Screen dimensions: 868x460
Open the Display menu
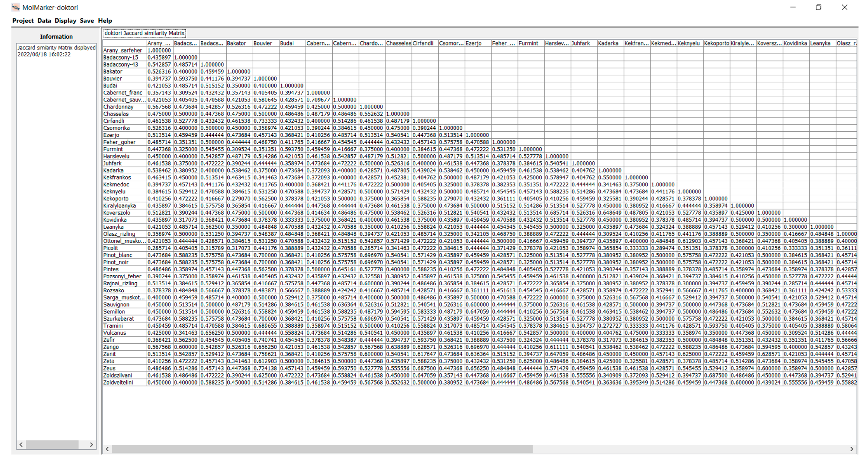pyautogui.click(x=65, y=21)
